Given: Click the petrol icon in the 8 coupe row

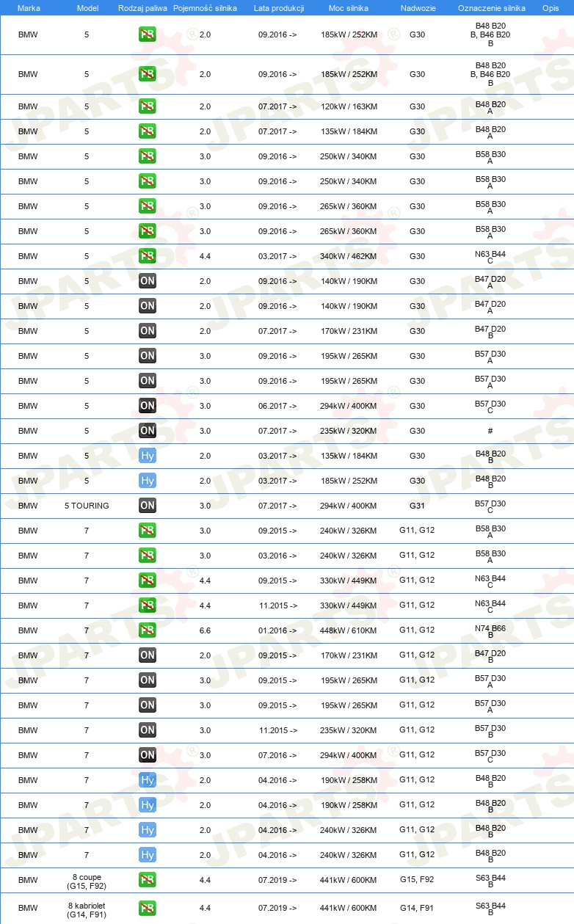Looking at the screenshot, I should coord(148,880).
